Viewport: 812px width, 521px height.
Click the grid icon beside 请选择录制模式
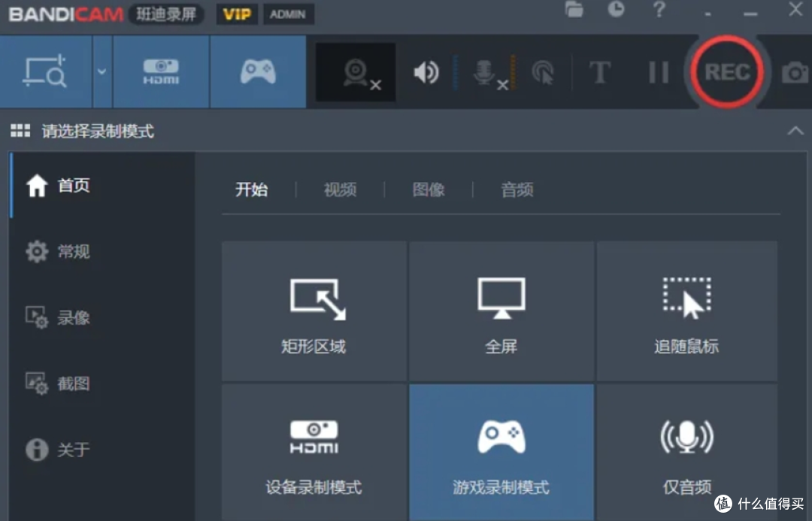[x=20, y=131]
